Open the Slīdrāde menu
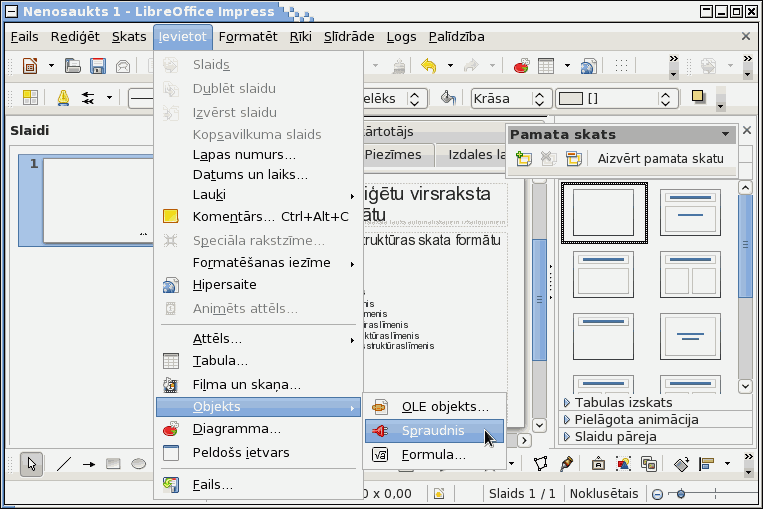763x509 pixels. point(349,37)
